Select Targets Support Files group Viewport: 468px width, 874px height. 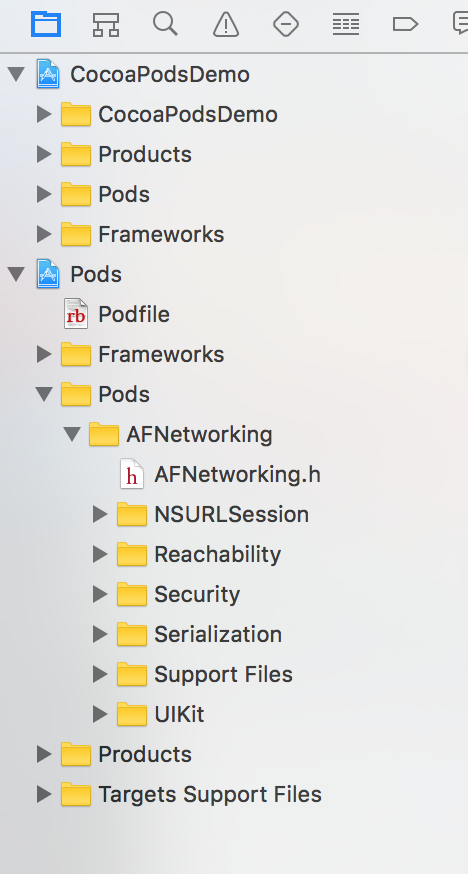click(x=191, y=794)
